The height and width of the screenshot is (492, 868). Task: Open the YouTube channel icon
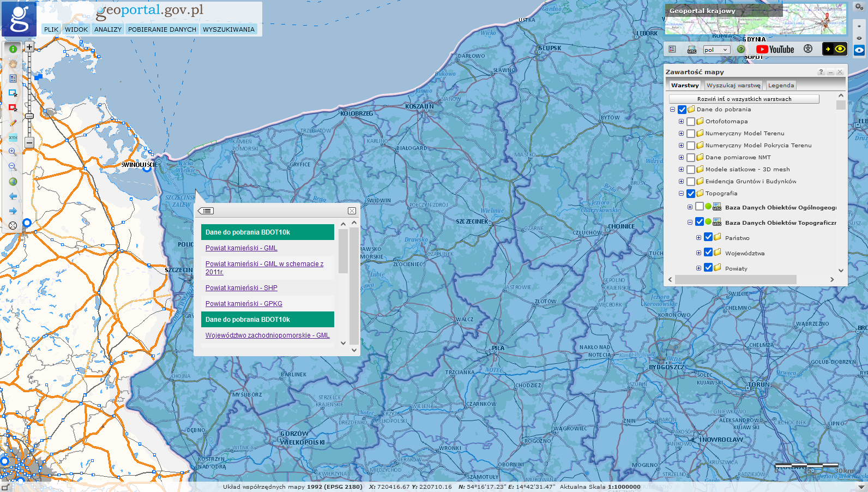pyautogui.click(x=775, y=49)
